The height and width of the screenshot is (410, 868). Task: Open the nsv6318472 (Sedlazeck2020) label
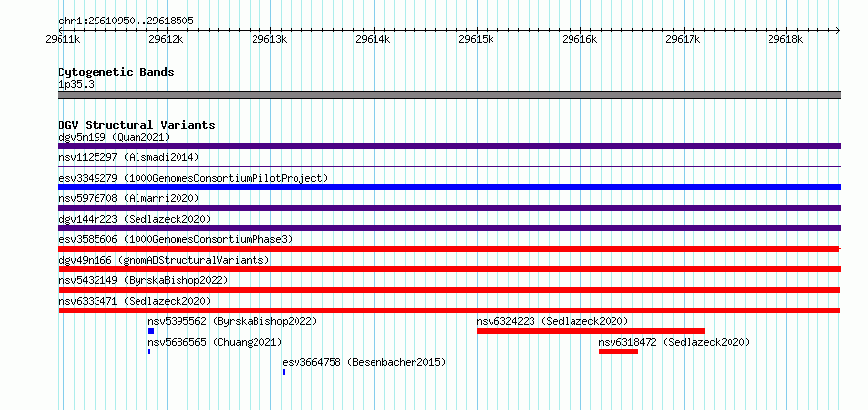tap(674, 342)
